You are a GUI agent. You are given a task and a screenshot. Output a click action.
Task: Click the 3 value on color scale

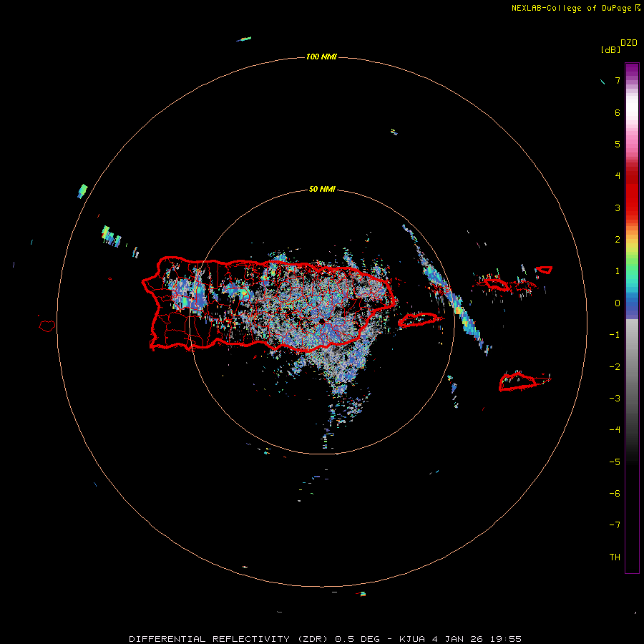[618, 208]
